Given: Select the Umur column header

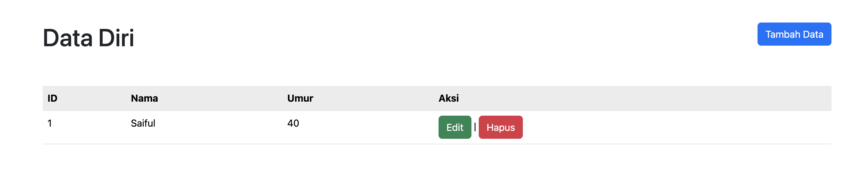Looking at the screenshot, I should click(x=299, y=98).
